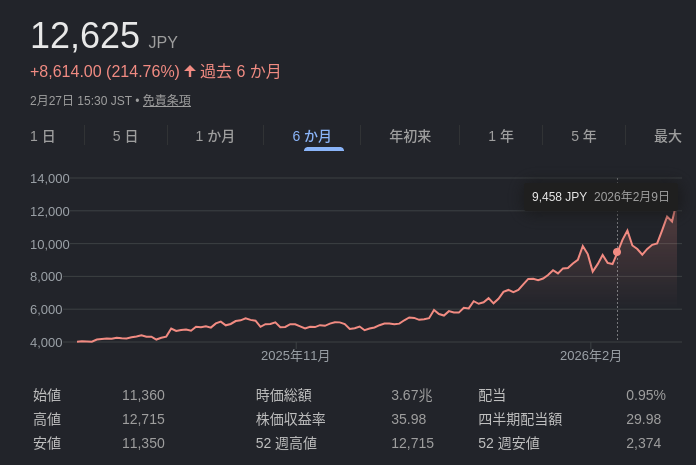Click the 9,458 JPY chart tooltip
Screen dimensions: 696x465
(601, 197)
